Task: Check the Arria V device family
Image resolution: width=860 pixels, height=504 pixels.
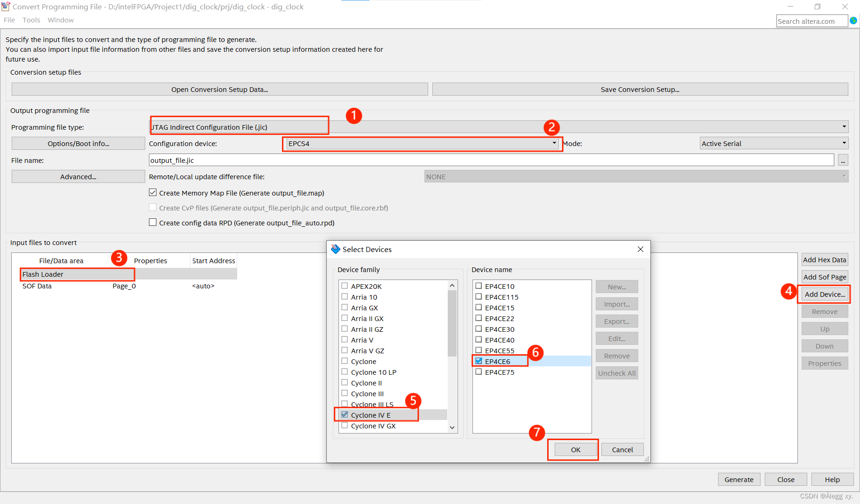Action: pyautogui.click(x=345, y=339)
